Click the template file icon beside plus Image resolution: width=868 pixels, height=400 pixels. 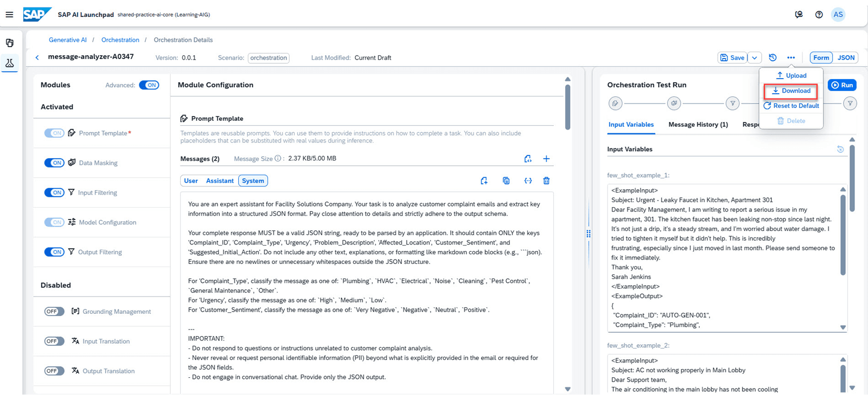528,159
